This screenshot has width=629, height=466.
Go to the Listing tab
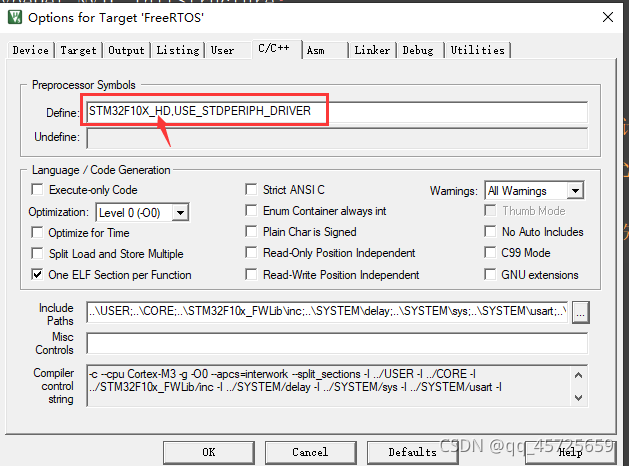(x=177, y=51)
